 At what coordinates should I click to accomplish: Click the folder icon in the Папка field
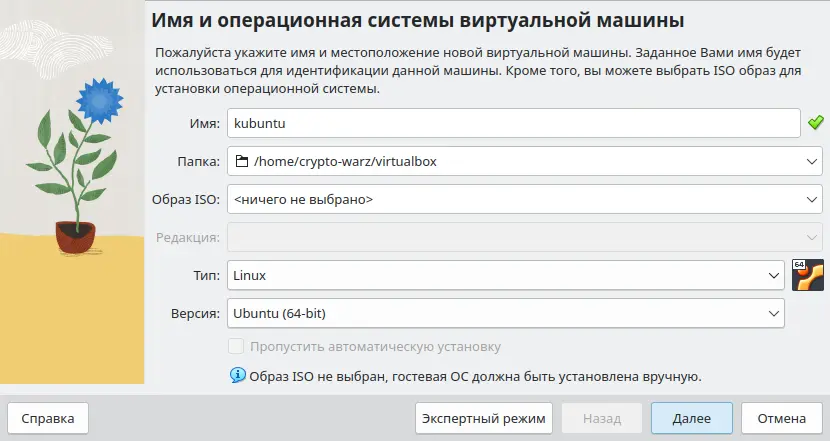point(242,161)
